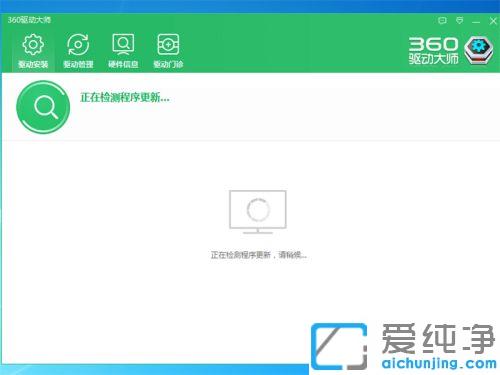Click the monitor loading spinner graphic
Screen dimensions: 500x375
click(x=258, y=212)
